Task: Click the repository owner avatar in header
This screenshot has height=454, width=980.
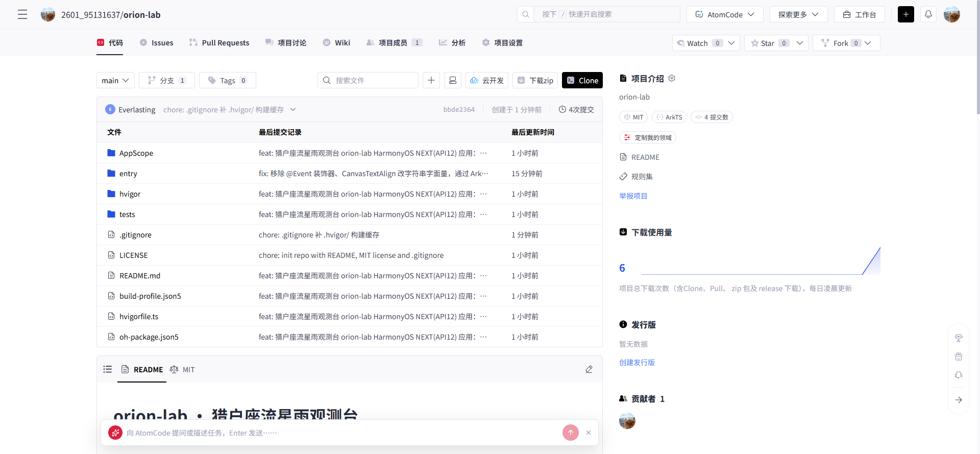Action: tap(48, 14)
